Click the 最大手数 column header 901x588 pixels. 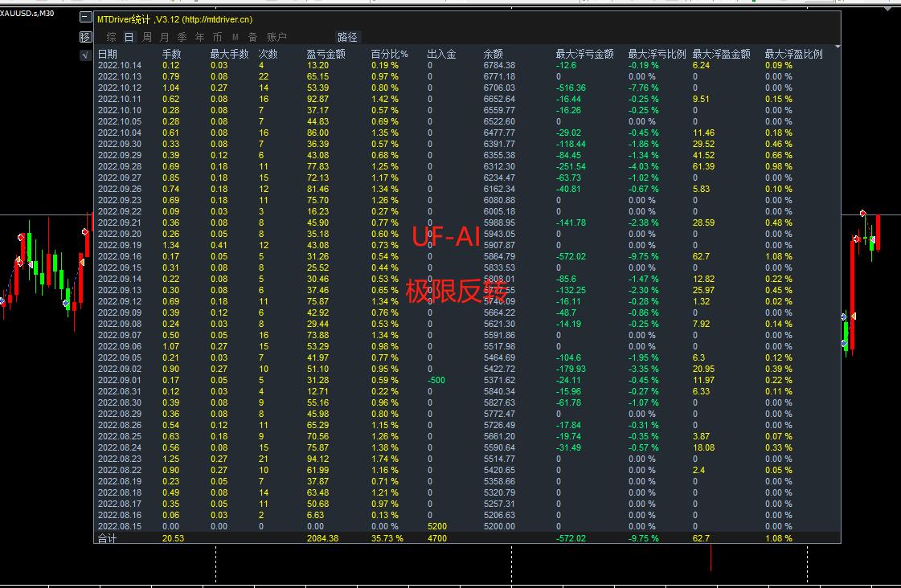pyautogui.click(x=229, y=54)
